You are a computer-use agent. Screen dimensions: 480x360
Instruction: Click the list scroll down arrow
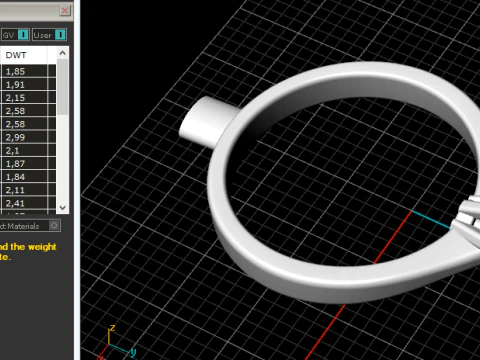(63, 208)
